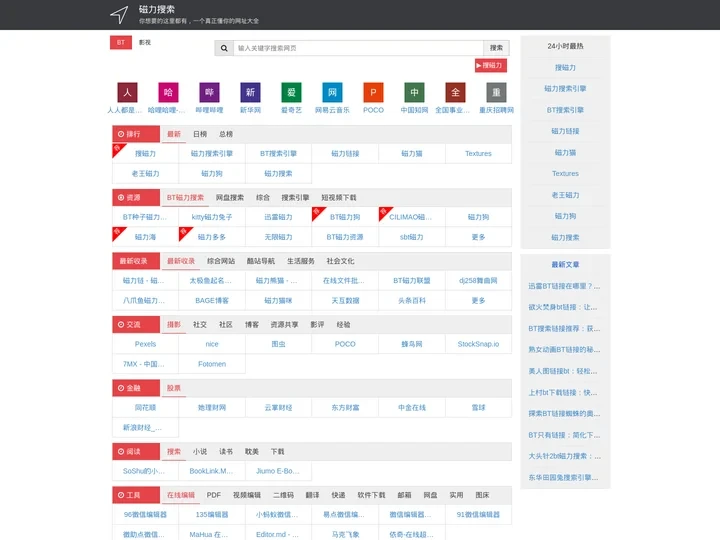Open the 中国知网 icon

(x=414, y=92)
